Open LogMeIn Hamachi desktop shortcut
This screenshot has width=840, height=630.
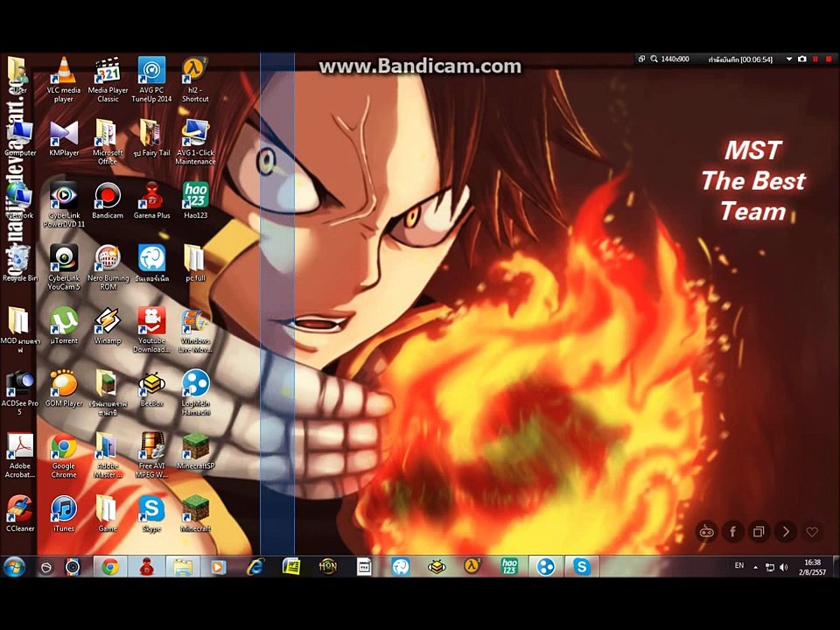pyautogui.click(x=195, y=392)
